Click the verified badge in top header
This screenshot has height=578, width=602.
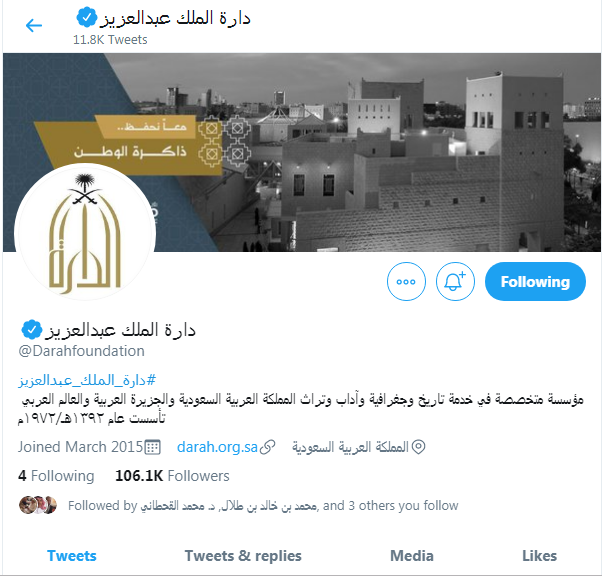87,18
